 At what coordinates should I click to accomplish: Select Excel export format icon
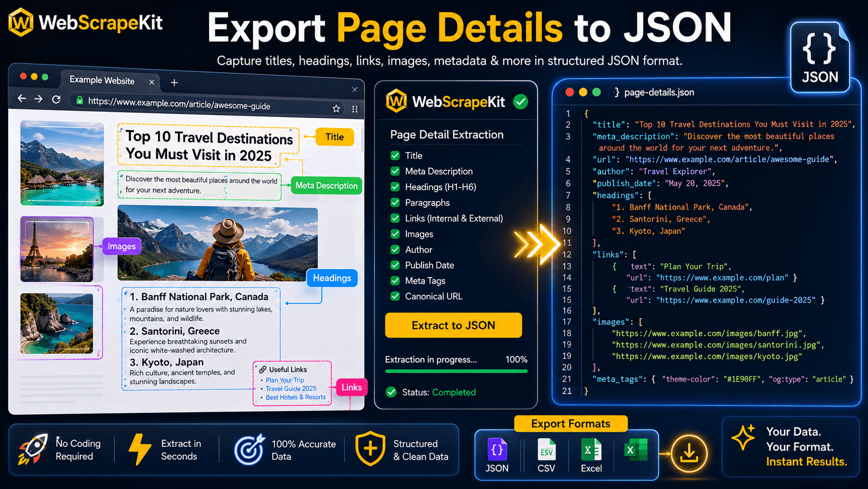[591, 450]
